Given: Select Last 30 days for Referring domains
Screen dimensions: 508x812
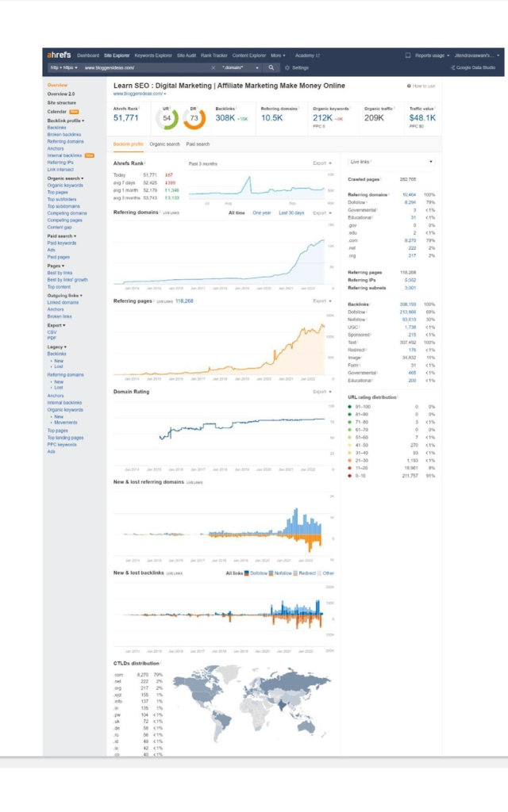Looking at the screenshot, I should point(291,213).
